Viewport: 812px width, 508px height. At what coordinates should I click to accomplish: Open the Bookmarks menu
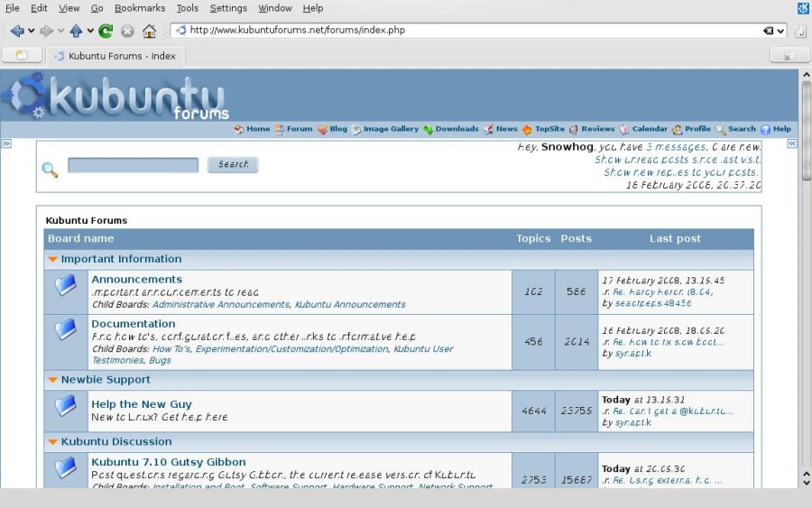(x=139, y=8)
